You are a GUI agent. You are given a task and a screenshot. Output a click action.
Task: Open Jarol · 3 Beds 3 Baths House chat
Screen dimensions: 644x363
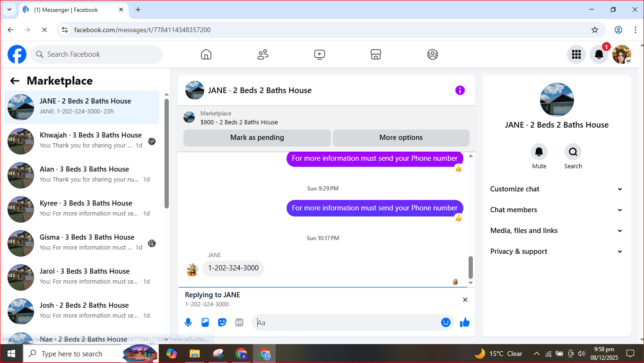[x=82, y=277]
